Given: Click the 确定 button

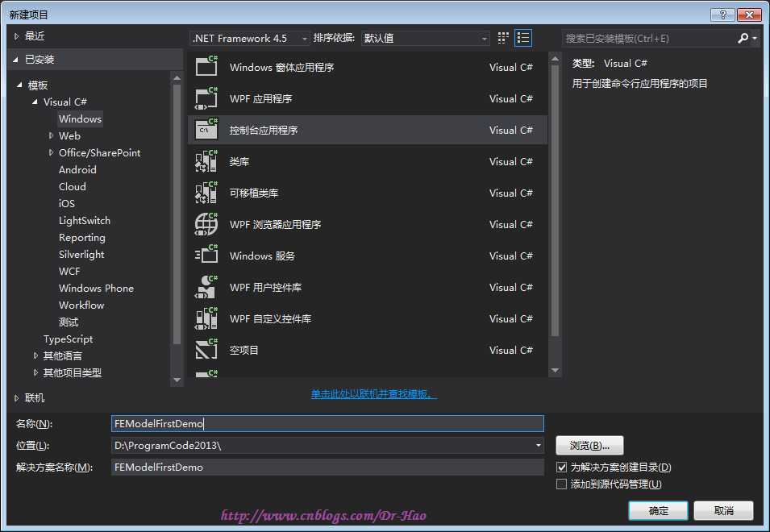Looking at the screenshot, I should [x=658, y=510].
